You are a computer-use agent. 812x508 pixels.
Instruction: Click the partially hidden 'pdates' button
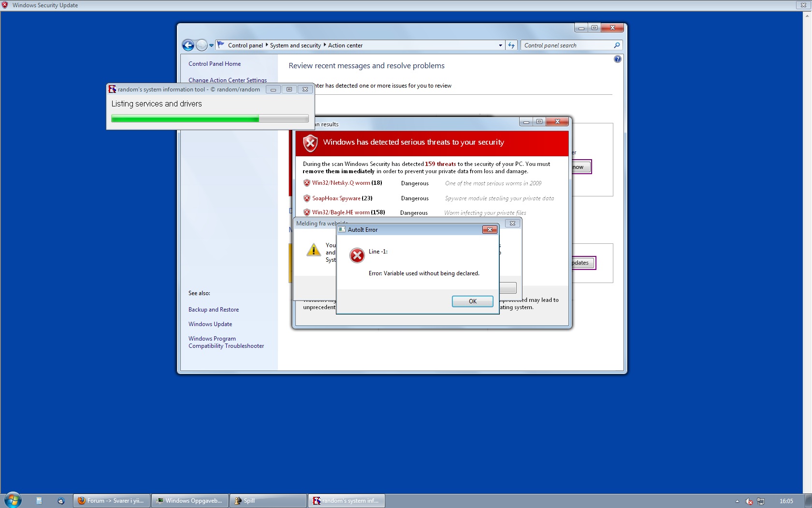pyautogui.click(x=583, y=263)
